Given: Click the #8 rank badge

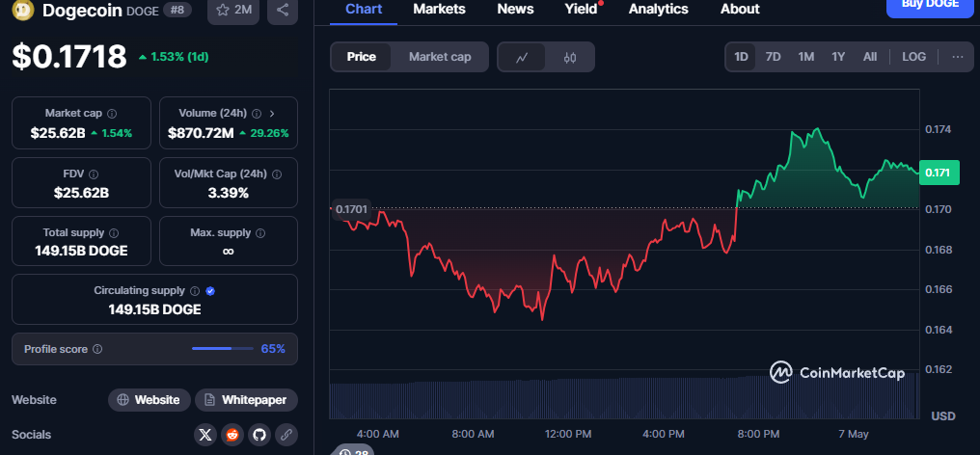Looking at the screenshot, I should tap(177, 10).
